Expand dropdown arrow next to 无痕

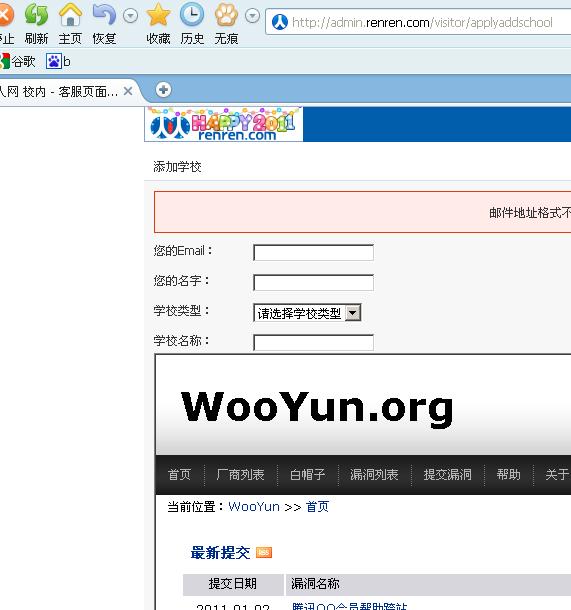click(x=252, y=16)
